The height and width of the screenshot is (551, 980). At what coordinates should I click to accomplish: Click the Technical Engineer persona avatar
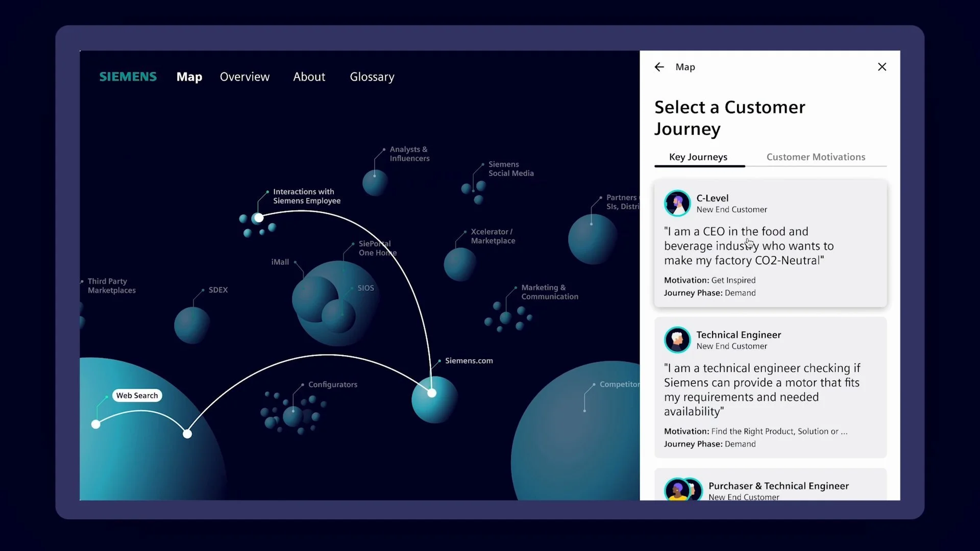click(677, 340)
